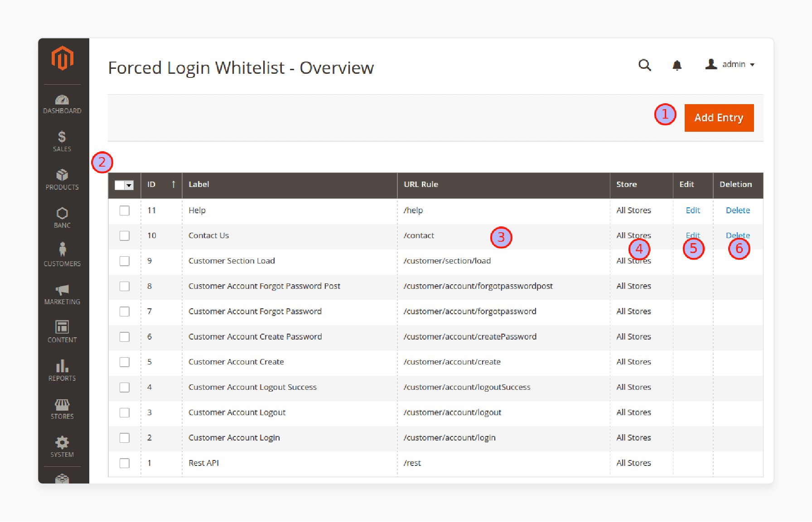This screenshot has height=522, width=812.
Task: Click the Add Entry button
Action: point(719,118)
